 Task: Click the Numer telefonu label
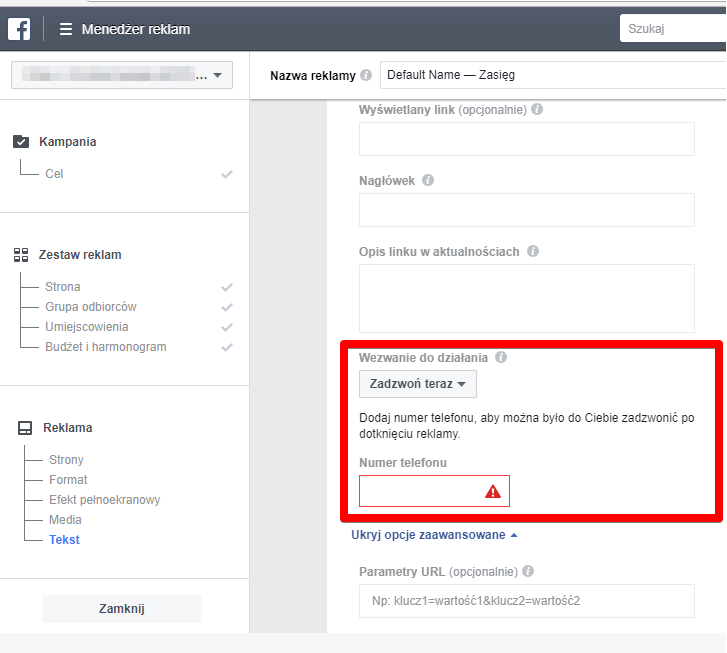point(403,462)
